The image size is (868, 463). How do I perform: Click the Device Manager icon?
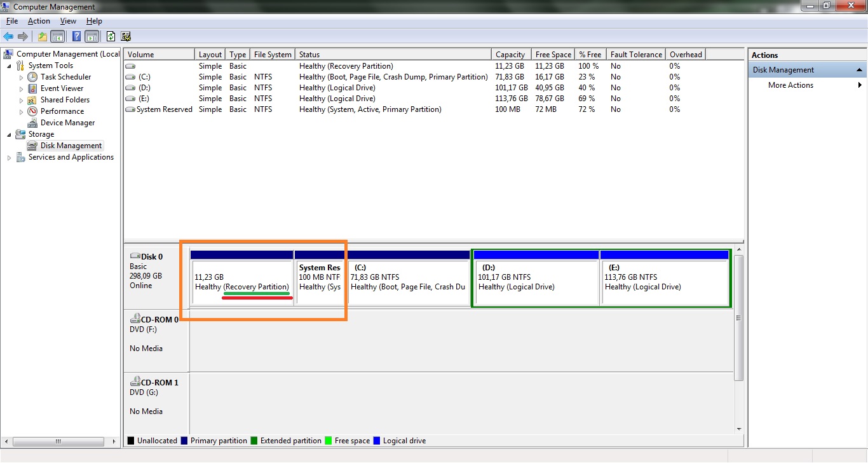pyautogui.click(x=32, y=123)
